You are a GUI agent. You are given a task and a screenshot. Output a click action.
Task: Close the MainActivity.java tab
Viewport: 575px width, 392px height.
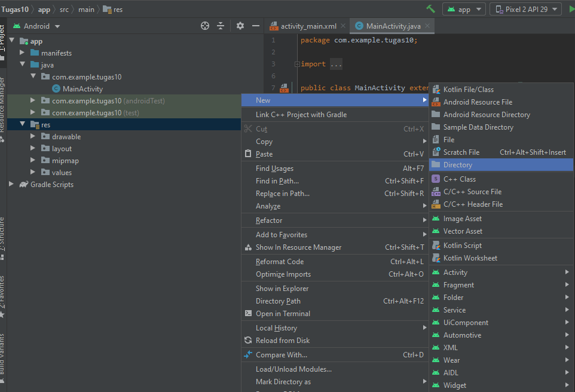pyautogui.click(x=427, y=26)
